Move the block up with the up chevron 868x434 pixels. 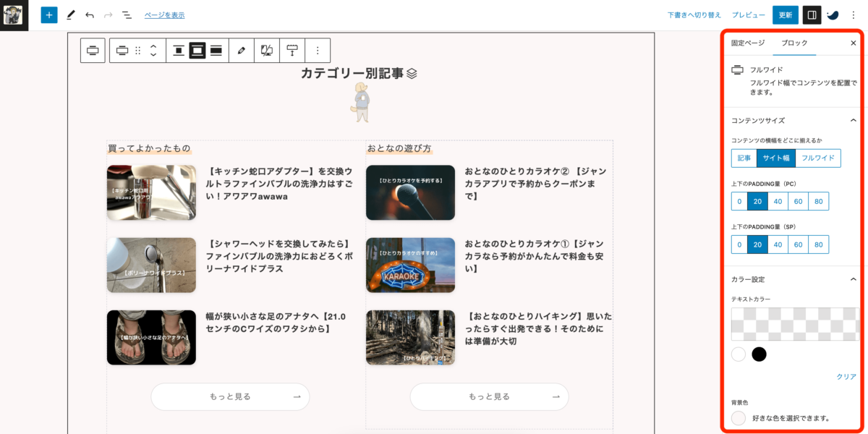[x=153, y=46]
